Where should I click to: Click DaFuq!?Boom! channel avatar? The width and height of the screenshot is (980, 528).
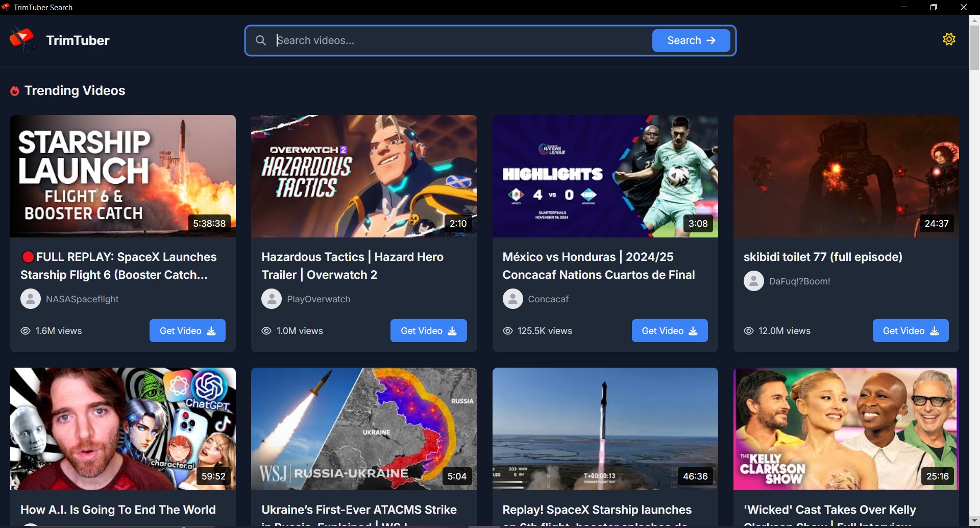point(754,281)
